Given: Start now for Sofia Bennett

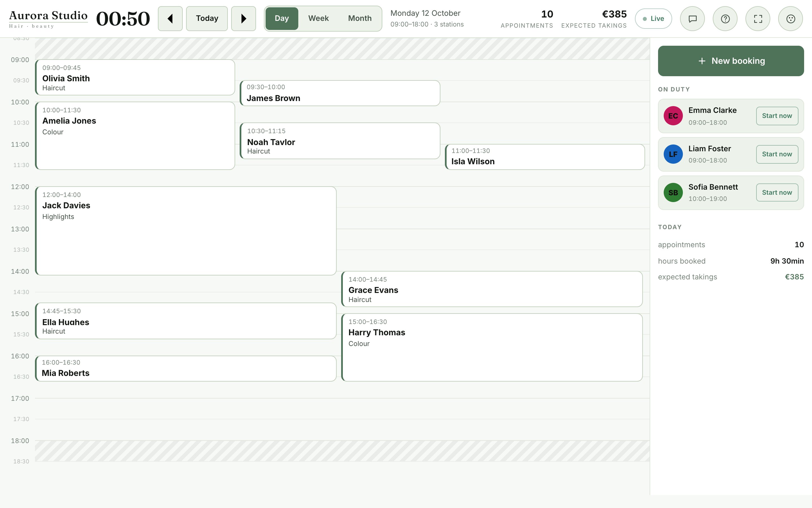Looking at the screenshot, I should pyautogui.click(x=777, y=192).
